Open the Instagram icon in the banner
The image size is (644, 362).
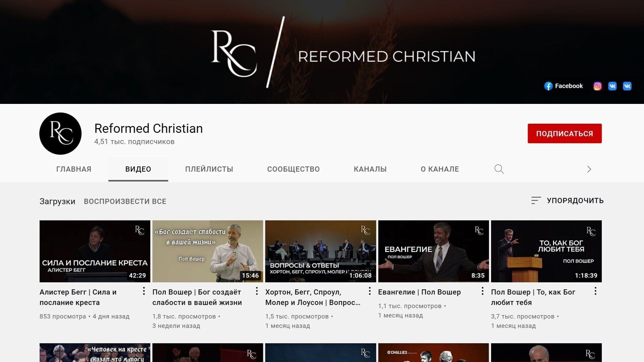(597, 86)
